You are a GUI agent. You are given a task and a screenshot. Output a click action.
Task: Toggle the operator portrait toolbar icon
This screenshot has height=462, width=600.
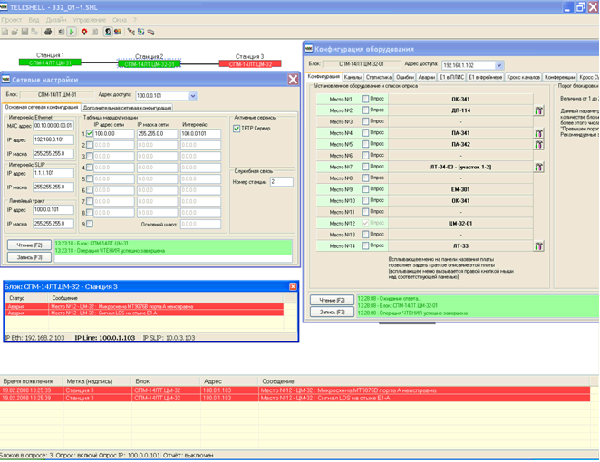(108, 32)
